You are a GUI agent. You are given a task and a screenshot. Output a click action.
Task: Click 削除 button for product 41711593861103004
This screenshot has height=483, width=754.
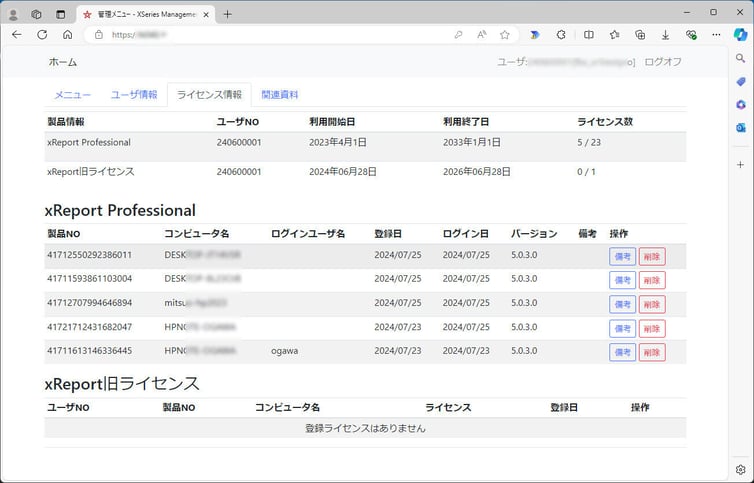point(652,280)
